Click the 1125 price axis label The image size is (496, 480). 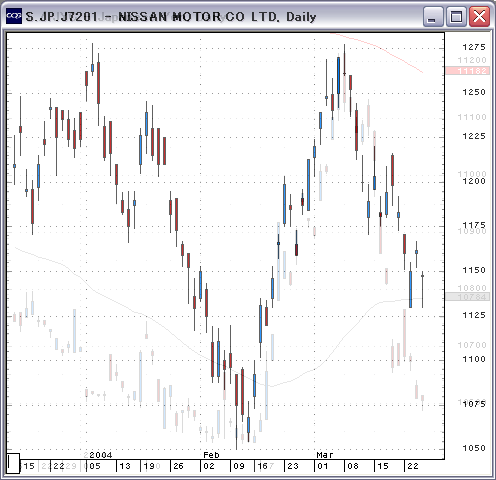[x=474, y=315]
